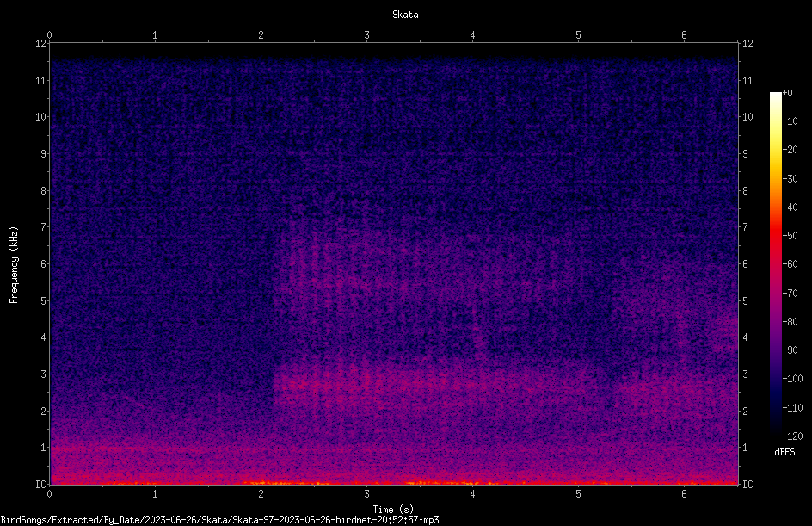Image resolution: width=812 pixels, height=526 pixels.
Task: Click the 'Frequency (kHz)' axis label
Action: click(14, 265)
